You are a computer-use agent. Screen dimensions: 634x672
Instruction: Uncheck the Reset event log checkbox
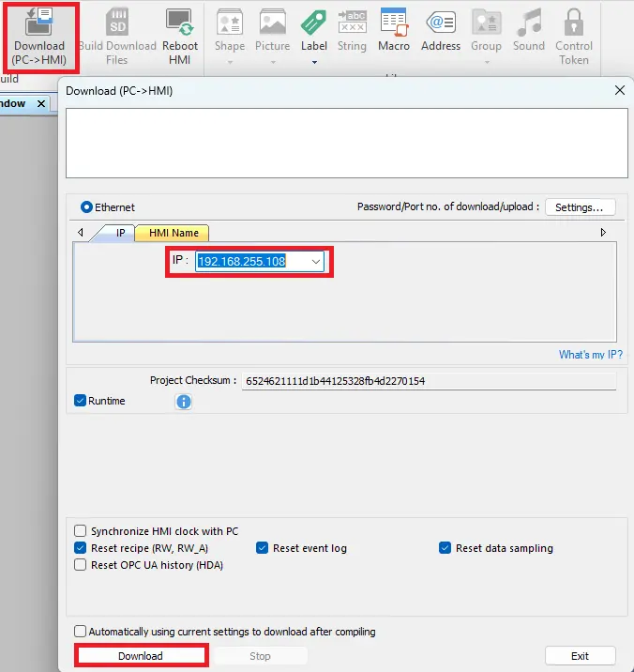[x=263, y=548]
